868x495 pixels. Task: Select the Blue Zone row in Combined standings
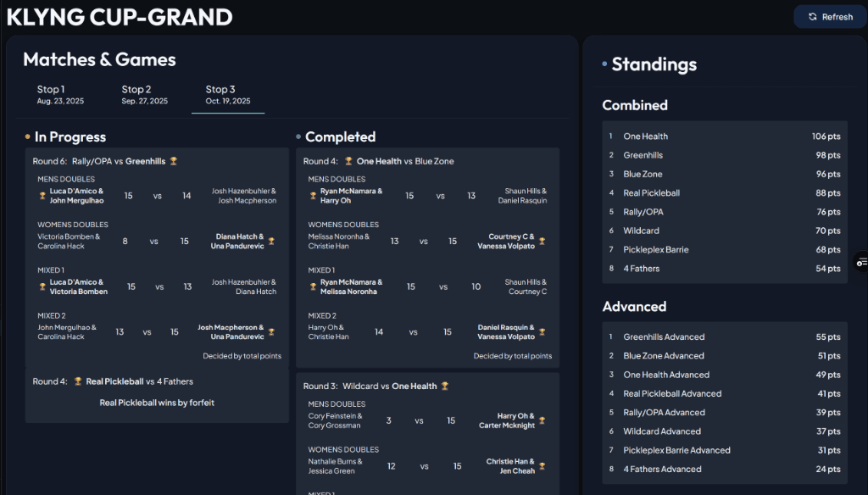click(x=725, y=174)
